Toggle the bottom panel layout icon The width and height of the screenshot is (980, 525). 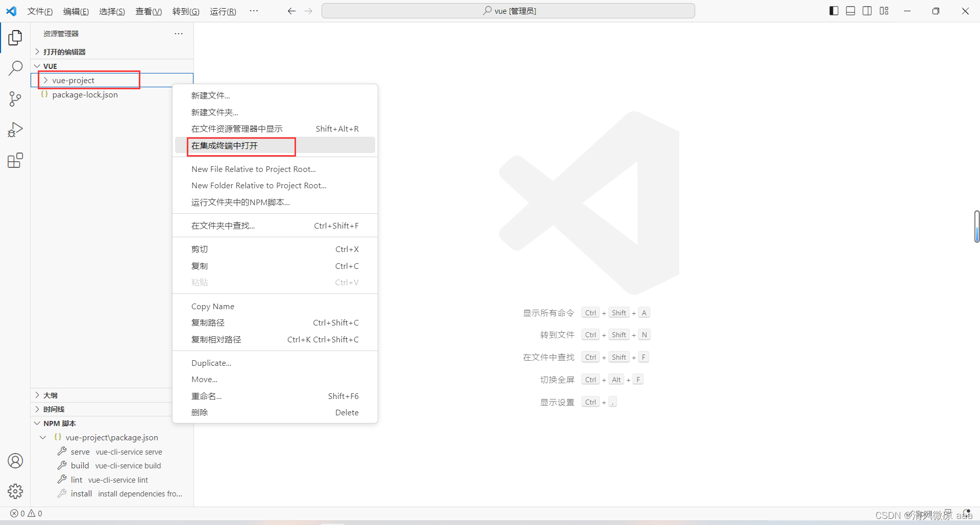(x=850, y=11)
